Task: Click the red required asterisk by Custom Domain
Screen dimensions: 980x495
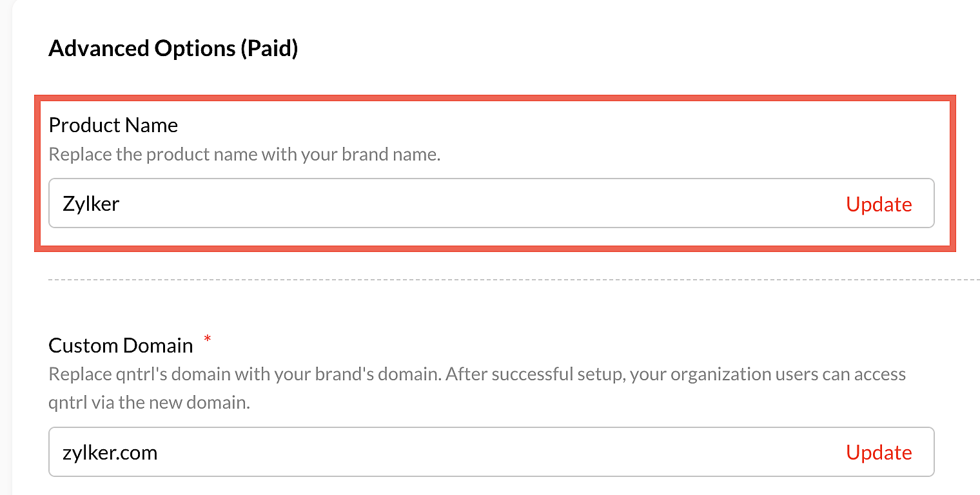Action: pos(207,339)
